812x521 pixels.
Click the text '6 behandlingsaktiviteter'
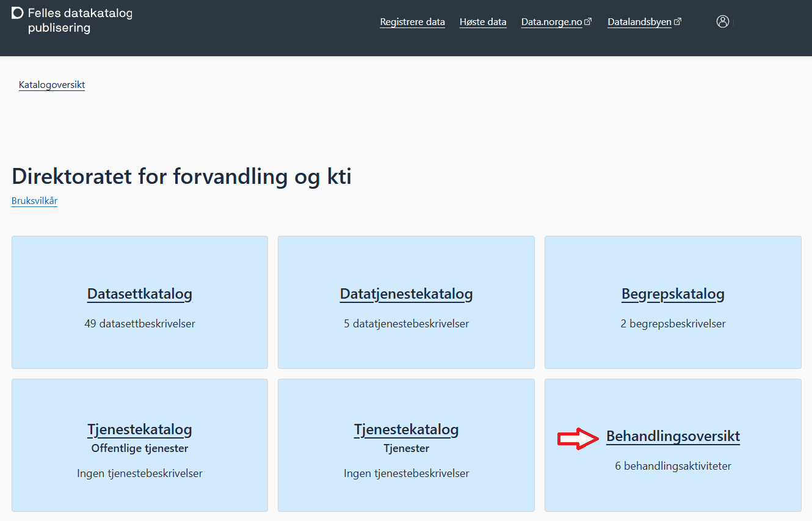(673, 466)
